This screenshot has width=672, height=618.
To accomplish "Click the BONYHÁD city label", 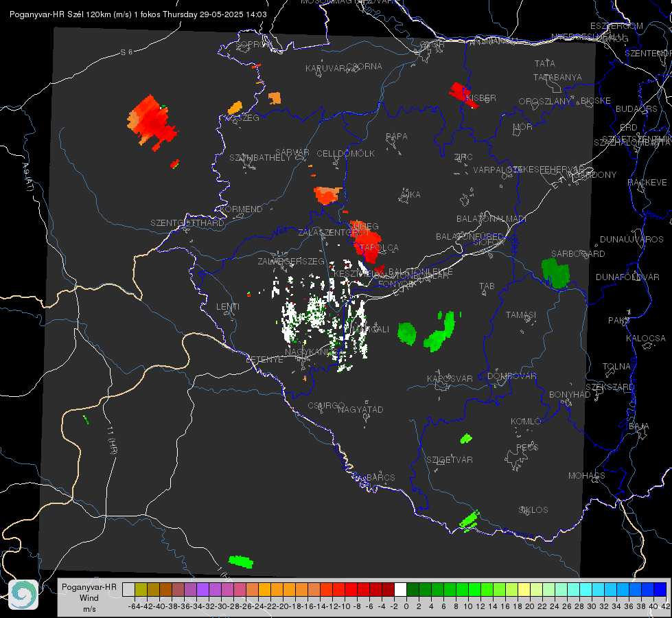I will (x=570, y=395).
